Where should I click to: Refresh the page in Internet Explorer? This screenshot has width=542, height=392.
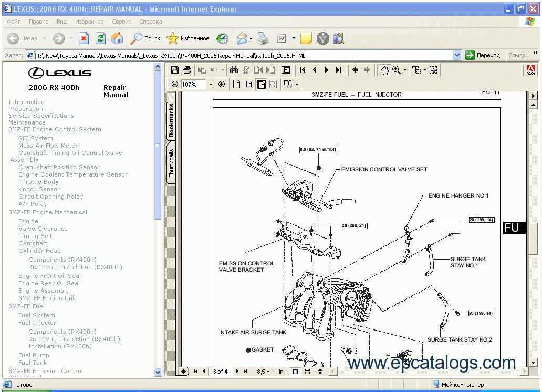click(x=101, y=38)
